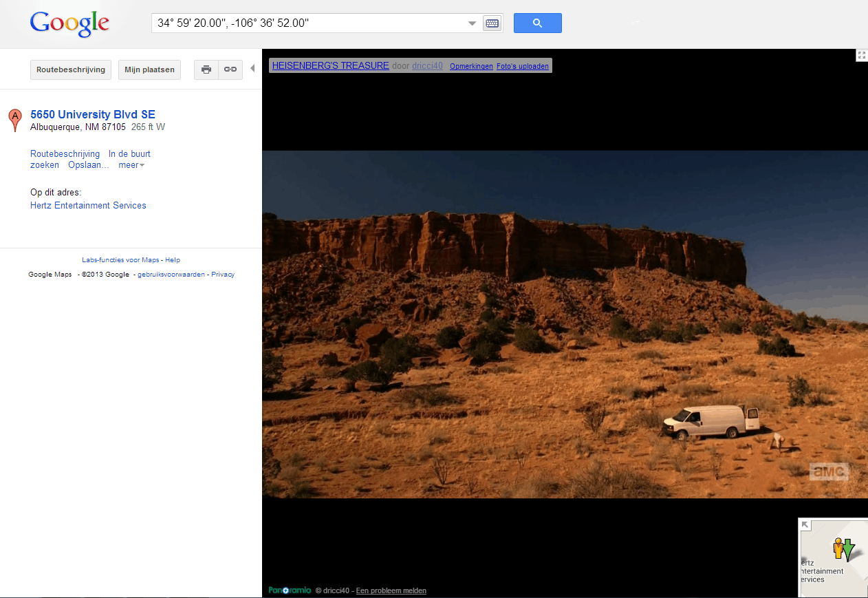Click the Panoramio logo
This screenshot has height=598, width=868.
[x=290, y=590]
